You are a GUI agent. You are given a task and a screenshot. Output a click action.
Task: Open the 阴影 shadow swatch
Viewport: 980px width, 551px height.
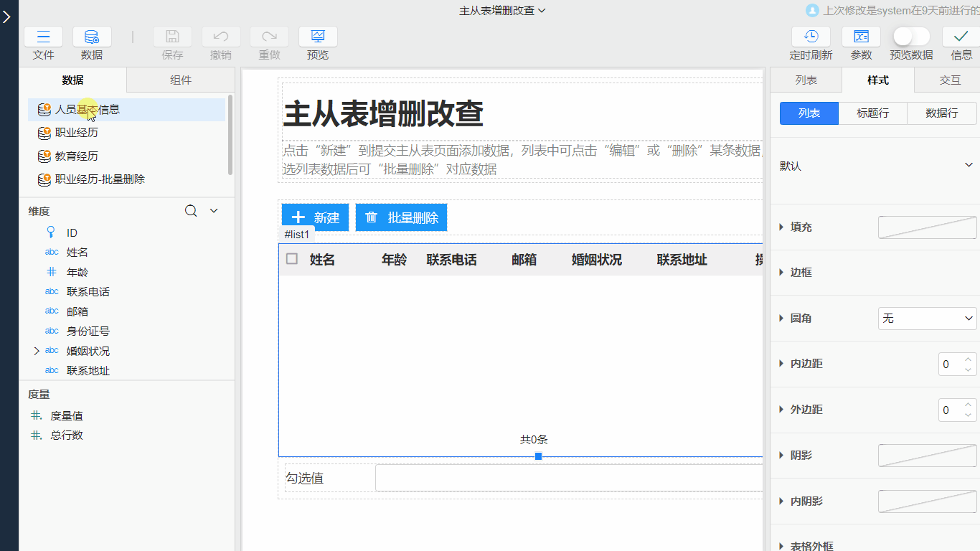click(928, 456)
